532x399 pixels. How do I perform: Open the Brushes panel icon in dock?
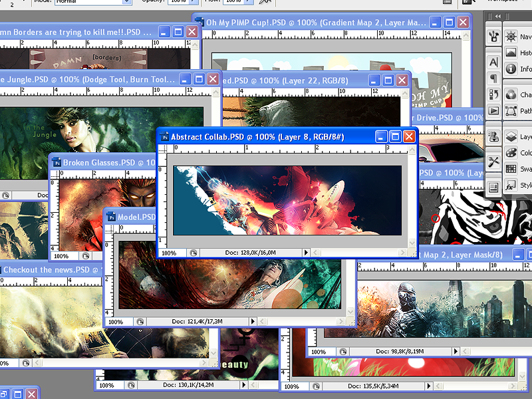pyautogui.click(x=493, y=37)
